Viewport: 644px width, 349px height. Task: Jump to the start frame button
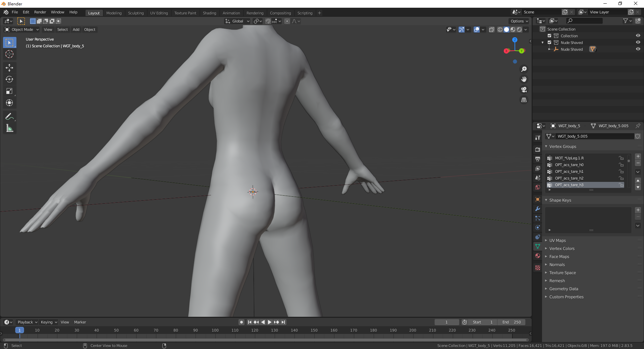point(250,322)
